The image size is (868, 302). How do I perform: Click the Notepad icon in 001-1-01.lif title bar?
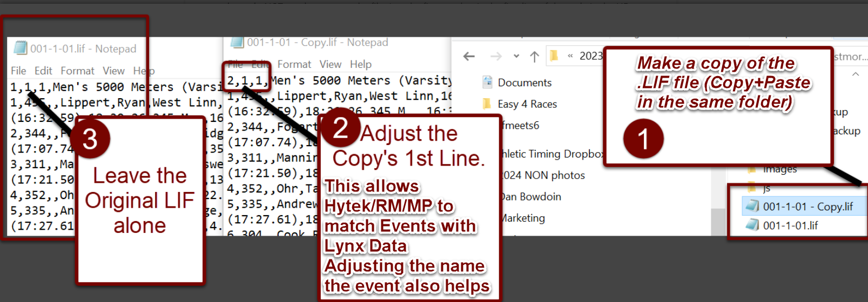(21, 49)
